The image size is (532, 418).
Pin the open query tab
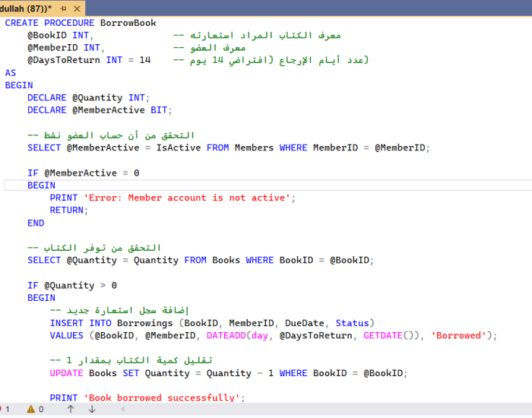coord(63,8)
